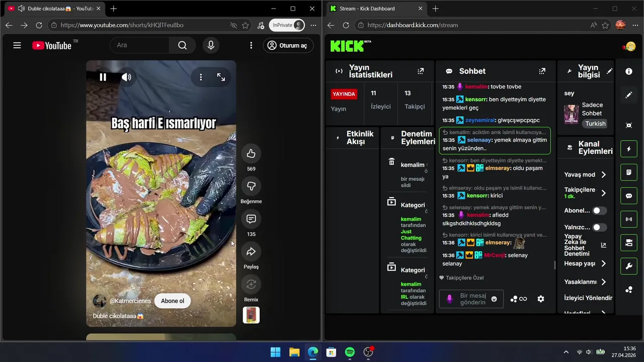This screenshot has height=362, width=644.
Task: Open File Explorer from the taskbar
Action: (x=294, y=352)
